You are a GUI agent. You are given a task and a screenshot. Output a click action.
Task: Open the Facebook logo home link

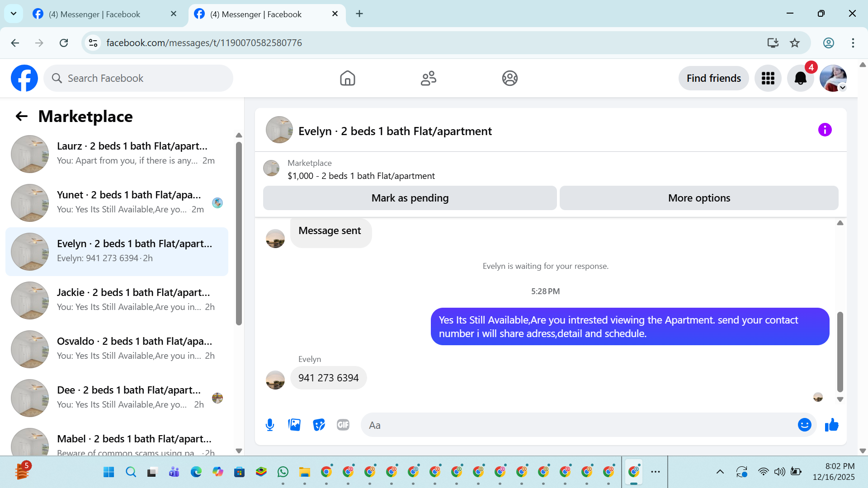[24, 78]
